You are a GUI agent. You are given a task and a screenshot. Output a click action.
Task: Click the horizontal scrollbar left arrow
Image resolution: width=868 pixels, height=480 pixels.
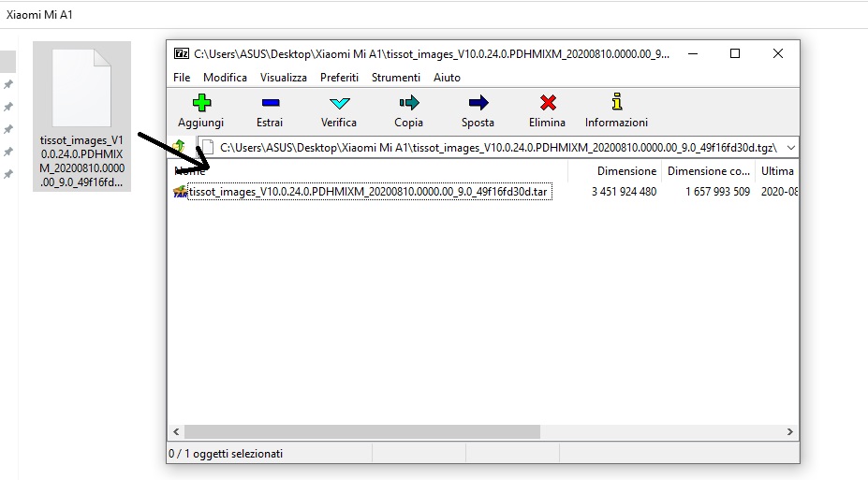pos(176,432)
